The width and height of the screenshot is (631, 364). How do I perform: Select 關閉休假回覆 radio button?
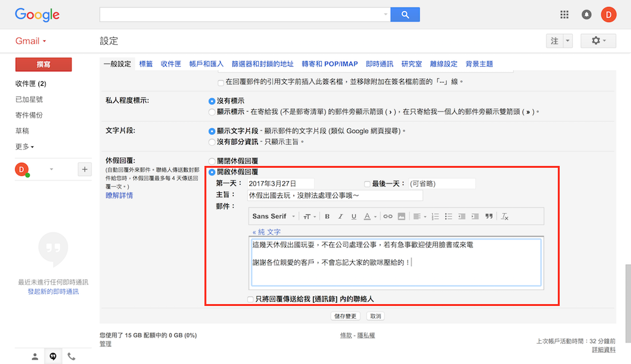pyautogui.click(x=212, y=161)
